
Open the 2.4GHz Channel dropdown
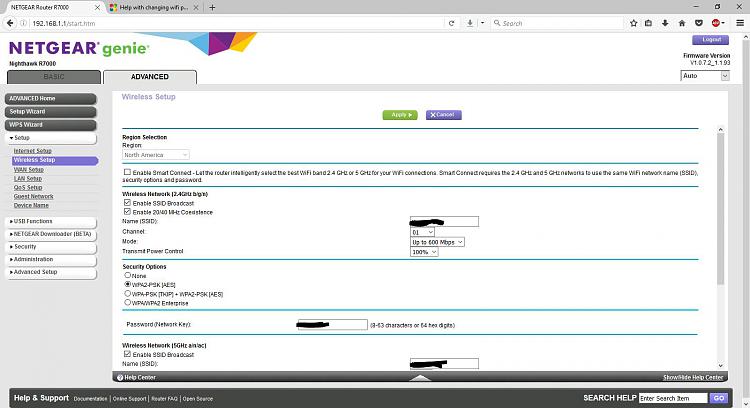pos(422,232)
